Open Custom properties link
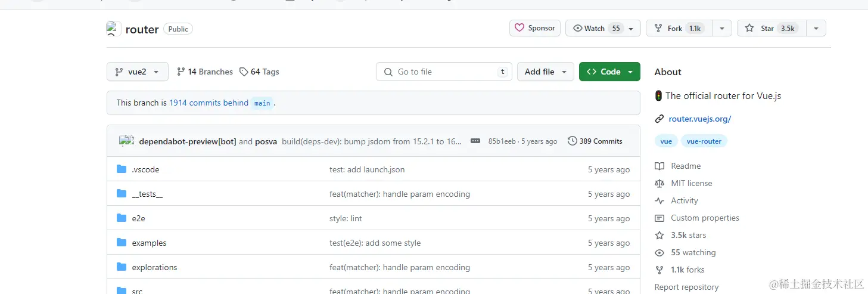The image size is (868, 294). coord(705,218)
